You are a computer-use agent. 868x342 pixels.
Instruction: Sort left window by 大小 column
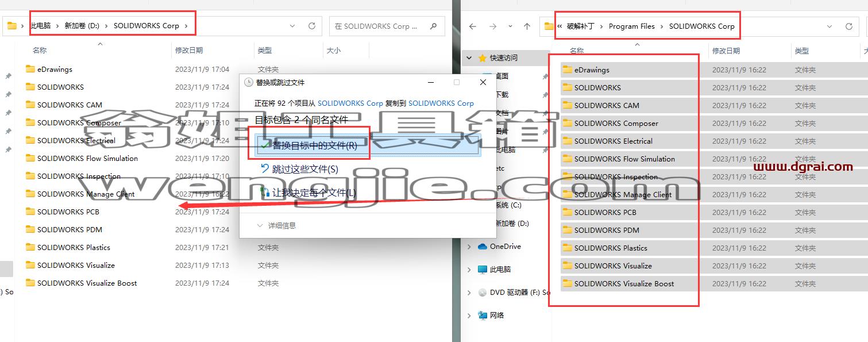coord(334,51)
